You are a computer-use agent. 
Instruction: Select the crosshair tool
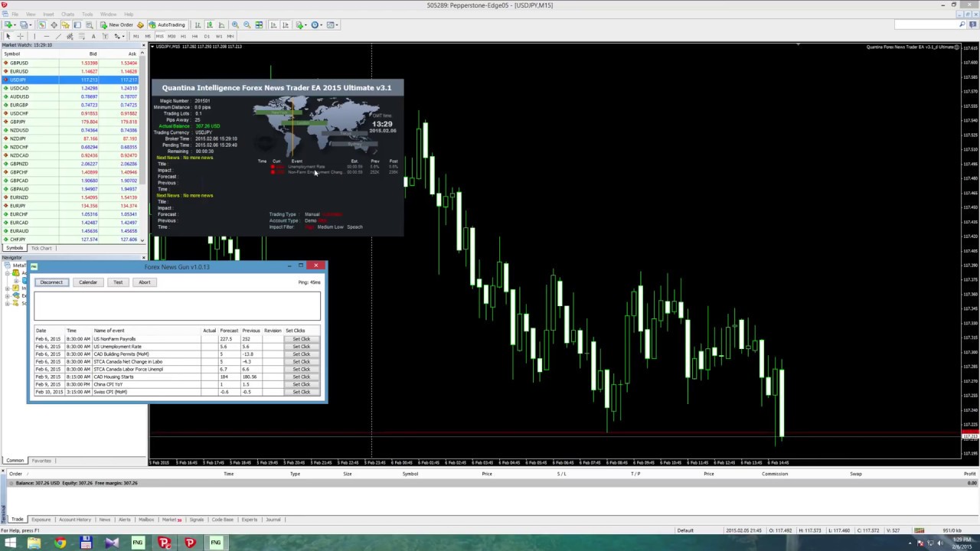(x=20, y=36)
